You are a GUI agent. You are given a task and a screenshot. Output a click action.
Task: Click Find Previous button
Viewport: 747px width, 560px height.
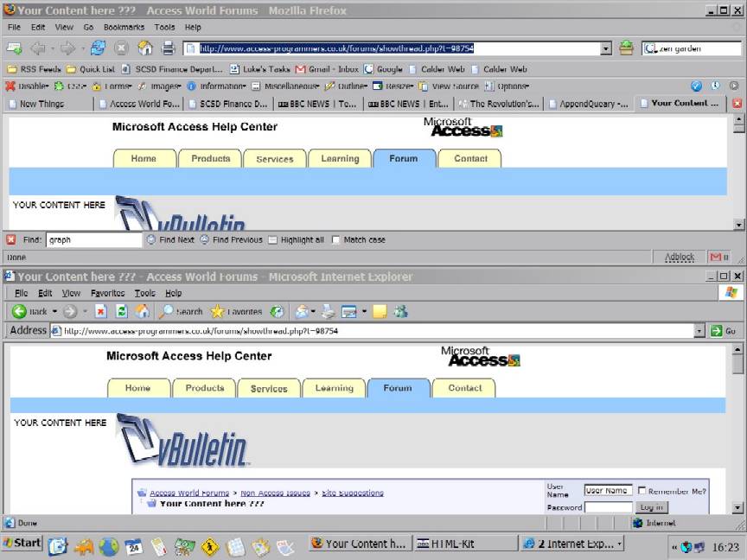click(x=231, y=239)
